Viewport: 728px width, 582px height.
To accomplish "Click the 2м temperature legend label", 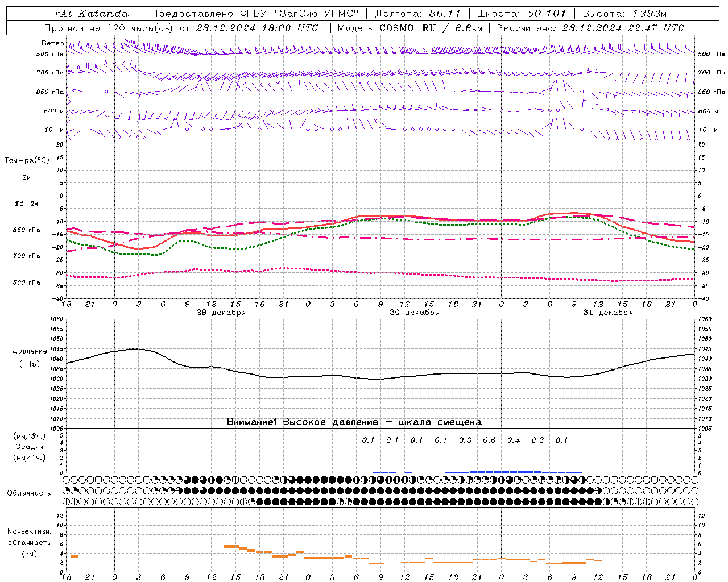I will pos(27,177).
